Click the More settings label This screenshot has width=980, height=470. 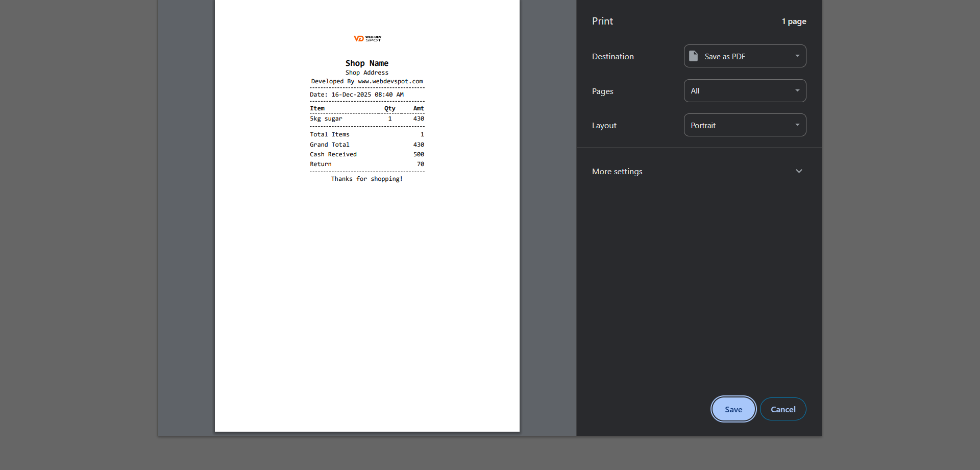point(617,172)
